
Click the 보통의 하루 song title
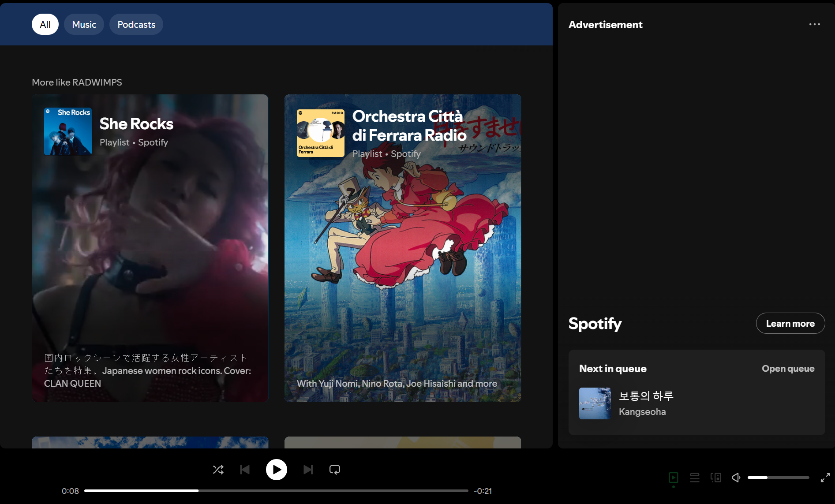click(646, 396)
